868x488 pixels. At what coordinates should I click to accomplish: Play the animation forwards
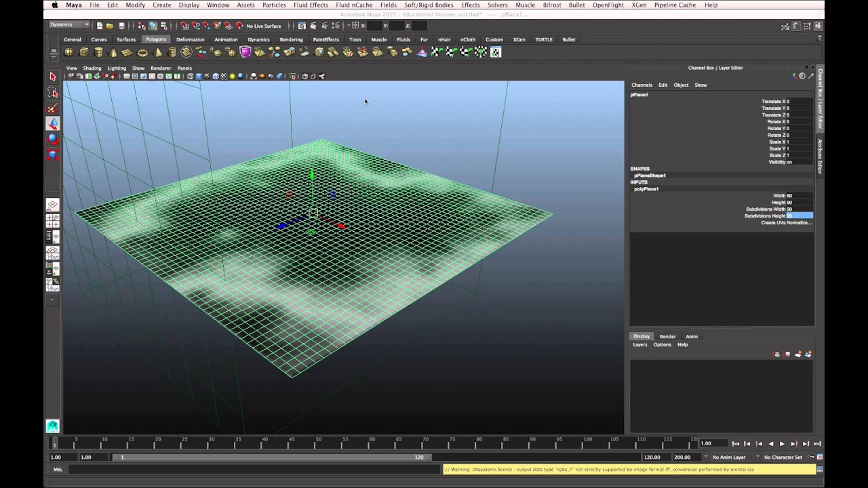[x=782, y=444]
